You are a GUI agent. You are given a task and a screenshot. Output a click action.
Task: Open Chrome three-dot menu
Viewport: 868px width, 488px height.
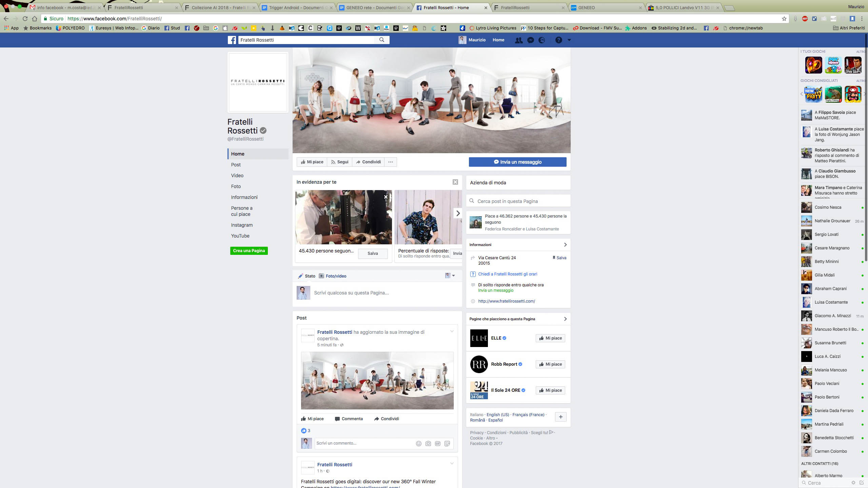click(x=862, y=19)
